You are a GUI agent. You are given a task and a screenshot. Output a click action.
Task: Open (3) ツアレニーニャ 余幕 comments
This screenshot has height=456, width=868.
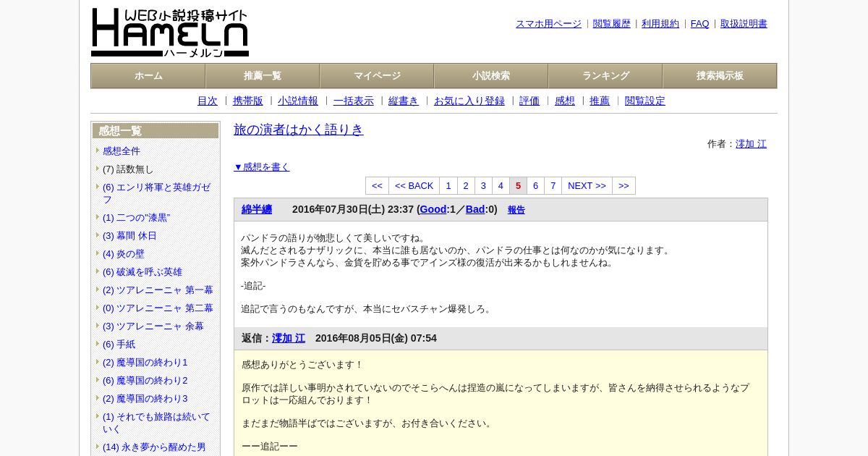click(153, 326)
